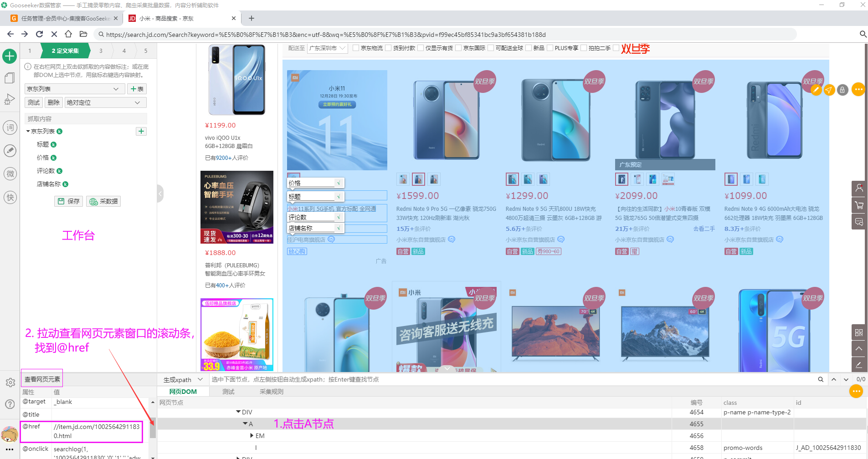868x459 pixels.
Task: Click the 测试 button under table name
Action: pyautogui.click(x=34, y=102)
